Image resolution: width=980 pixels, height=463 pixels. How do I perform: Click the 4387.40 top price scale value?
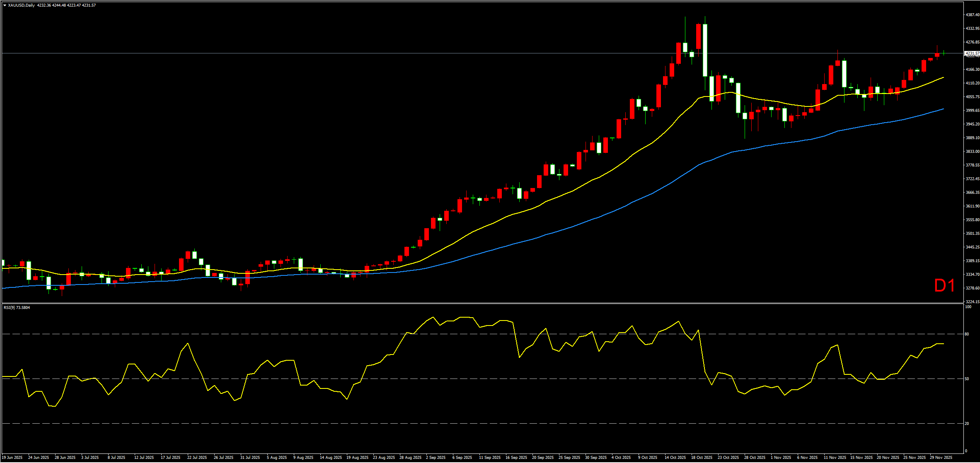point(972,15)
